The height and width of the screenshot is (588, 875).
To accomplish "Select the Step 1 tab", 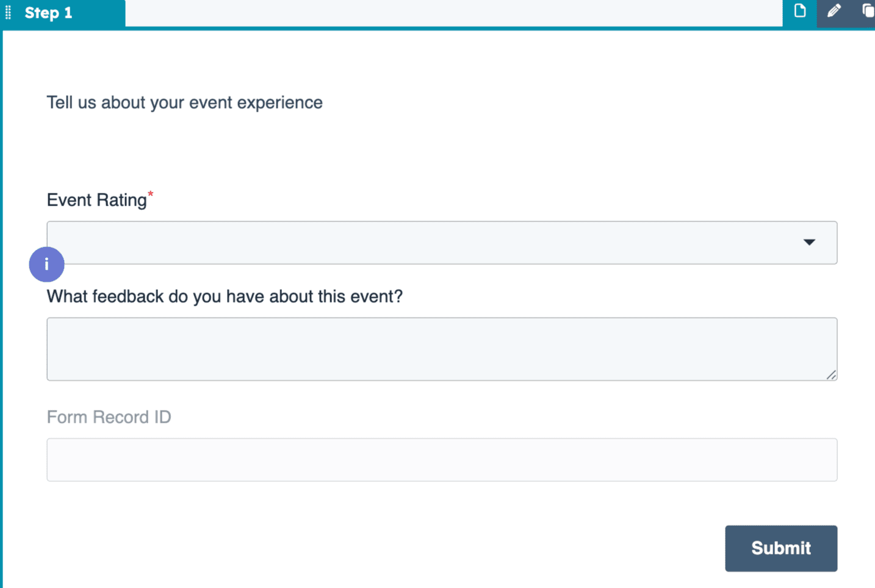I will (x=49, y=13).
